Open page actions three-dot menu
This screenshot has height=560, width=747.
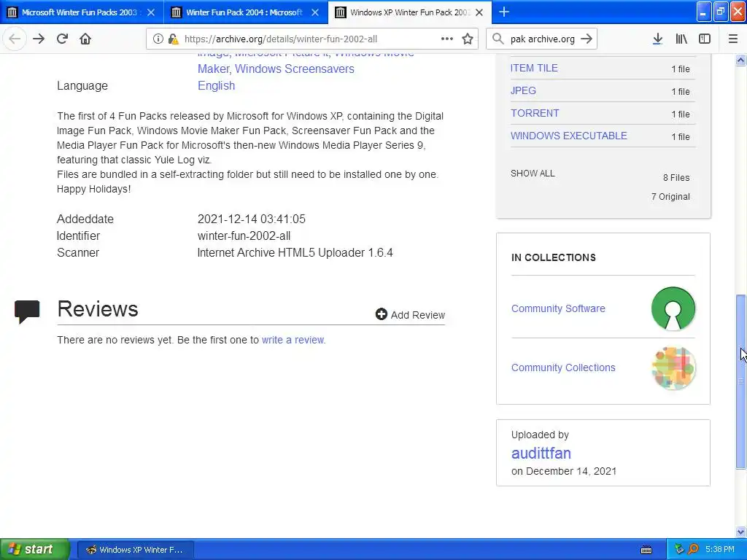(x=447, y=39)
